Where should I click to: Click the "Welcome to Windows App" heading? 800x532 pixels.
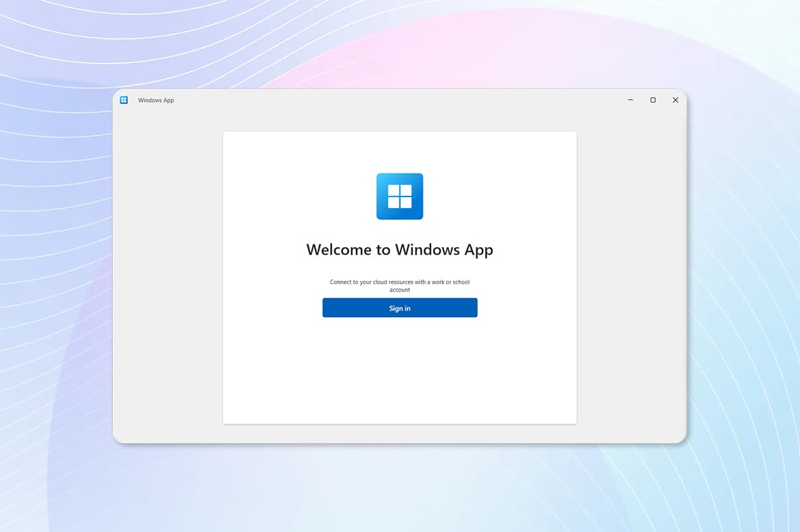[x=399, y=250]
